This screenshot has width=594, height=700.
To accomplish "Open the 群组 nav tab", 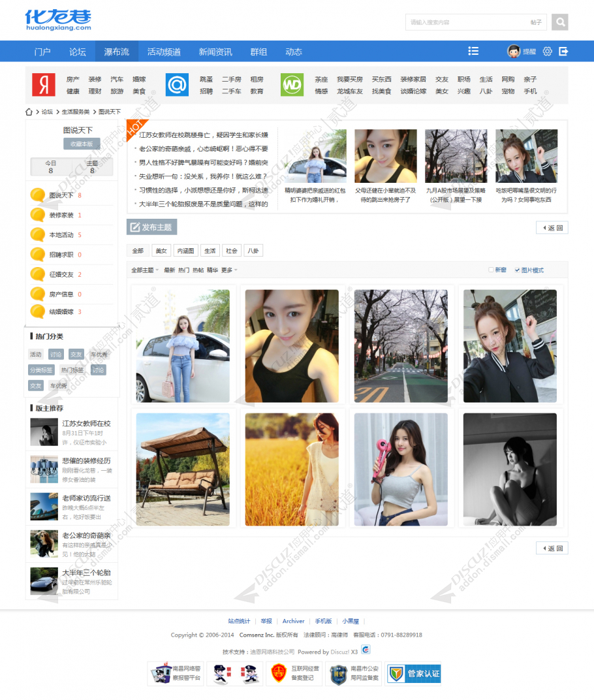I will (x=258, y=52).
